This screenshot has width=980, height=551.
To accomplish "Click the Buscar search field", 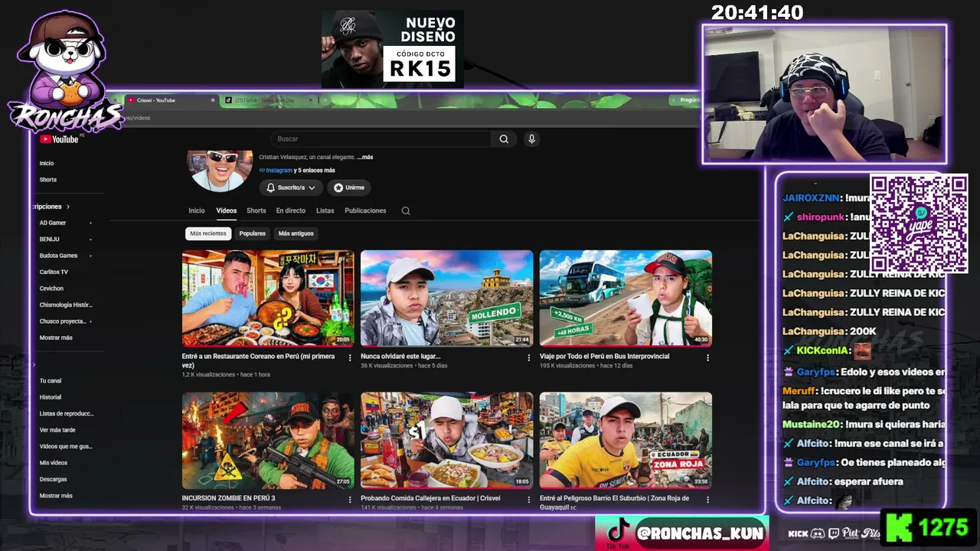I will point(381,139).
